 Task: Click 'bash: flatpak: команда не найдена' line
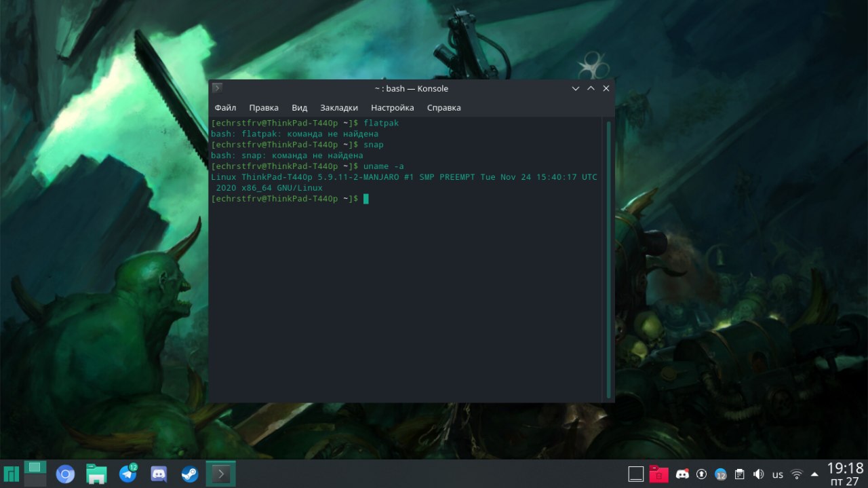295,134
